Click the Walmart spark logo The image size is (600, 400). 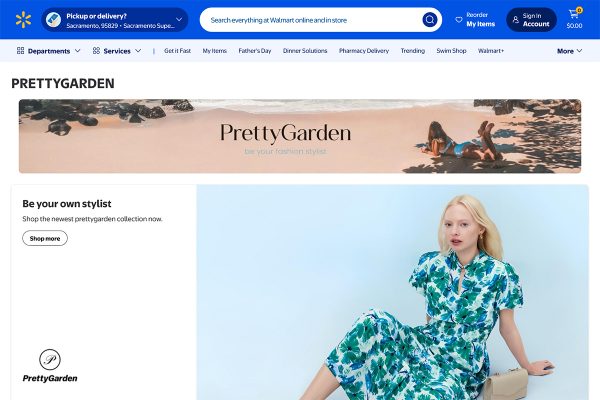23,20
